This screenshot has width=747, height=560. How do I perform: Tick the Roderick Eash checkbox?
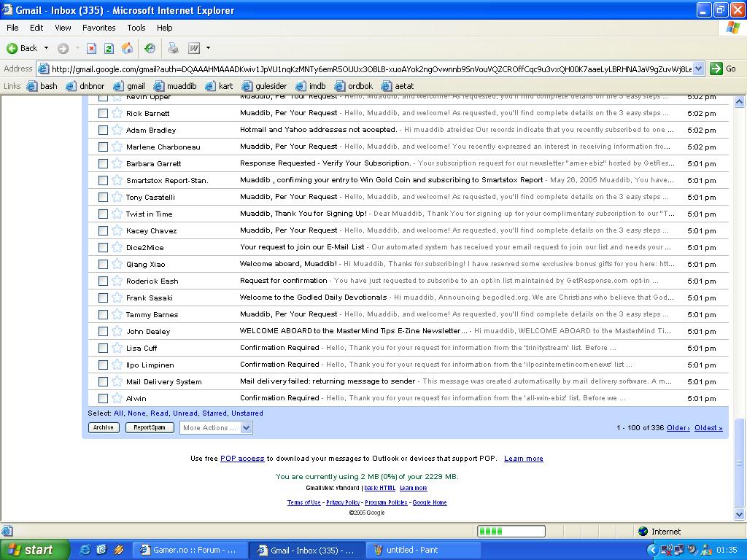tap(103, 281)
